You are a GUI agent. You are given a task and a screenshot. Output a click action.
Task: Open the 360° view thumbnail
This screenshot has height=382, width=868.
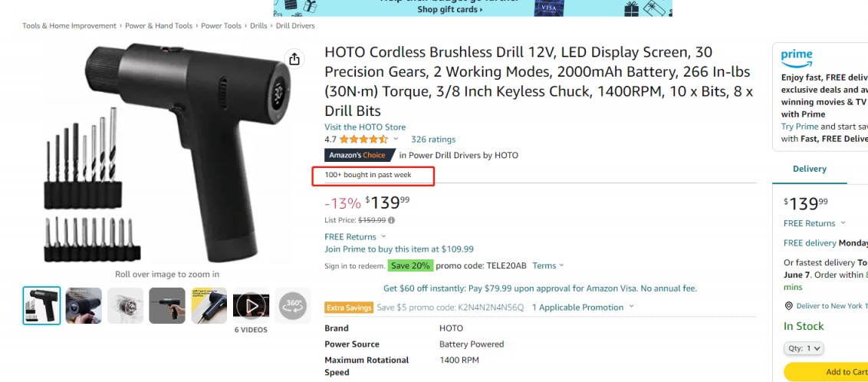[293, 305]
